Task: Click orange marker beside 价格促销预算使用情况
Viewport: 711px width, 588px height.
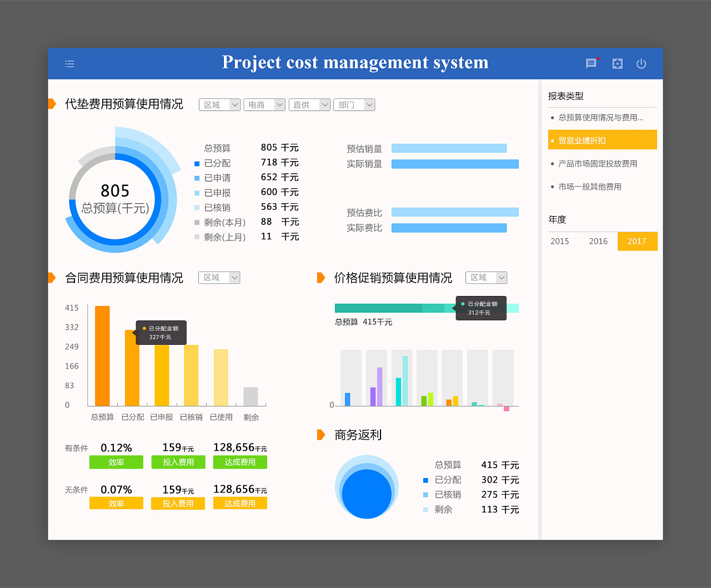Action: point(321,278)
